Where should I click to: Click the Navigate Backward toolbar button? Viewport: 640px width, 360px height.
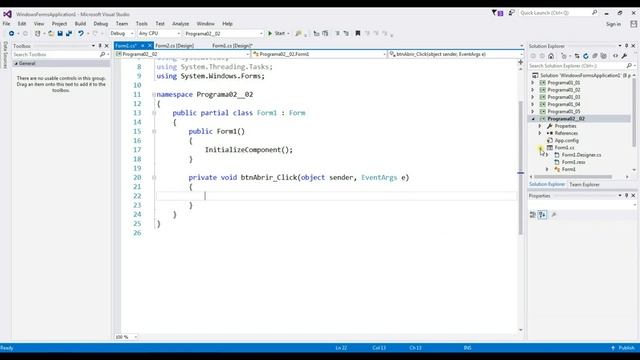pos(11,33)
